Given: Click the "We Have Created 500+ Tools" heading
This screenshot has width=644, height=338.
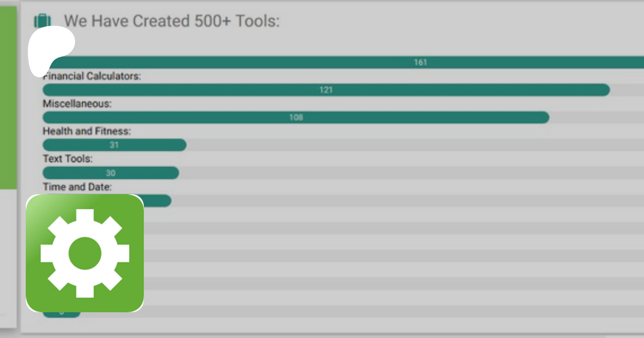Looking at the screenshot, I should tap(172, 21).
